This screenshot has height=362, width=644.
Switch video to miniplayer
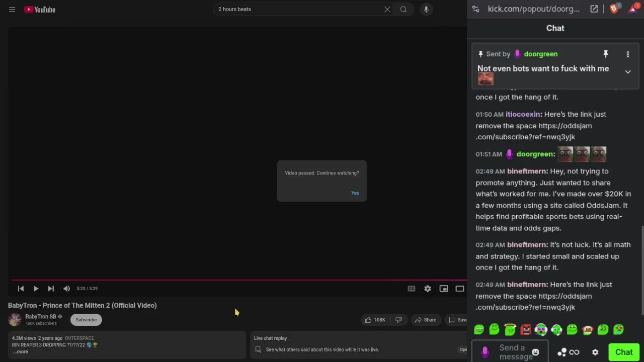click(x=444, y=289)
